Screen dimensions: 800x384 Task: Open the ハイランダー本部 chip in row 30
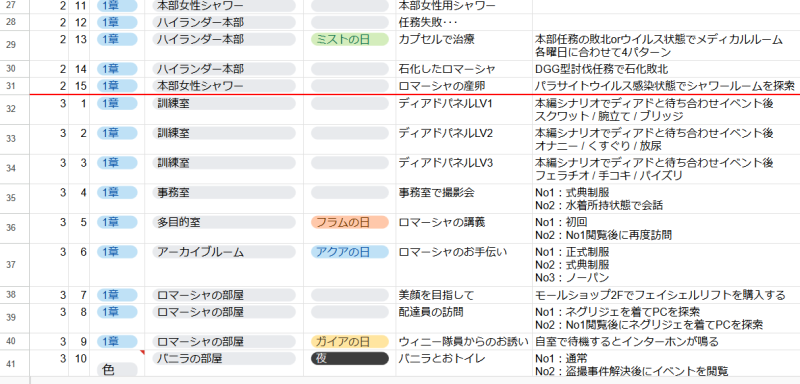click(x=224, y=69)
